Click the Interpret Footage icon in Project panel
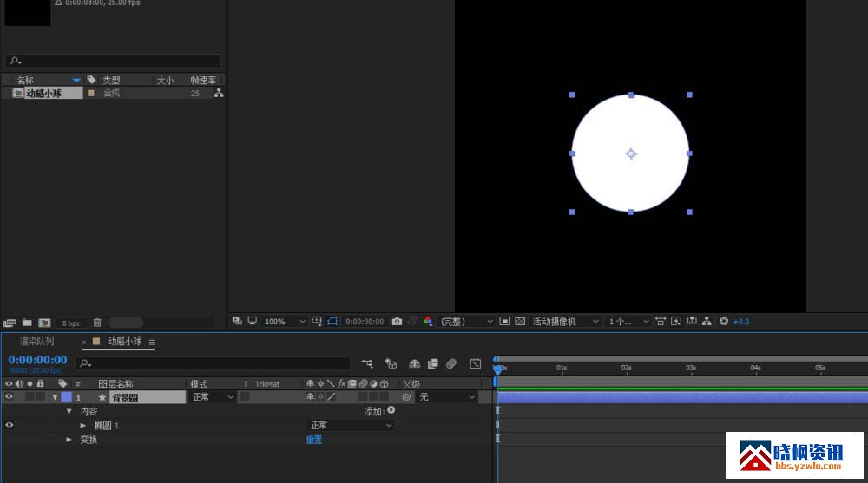 pyautogui.click(x=10, y=323)
